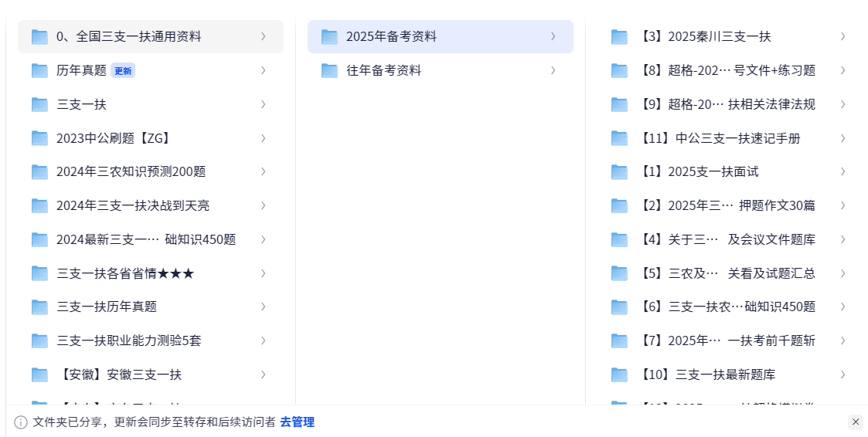The height and width of the screenshot is (437, 868).
Task: Expand chevron for 三支一扶各省省情★★★
Action: [264, 273]
